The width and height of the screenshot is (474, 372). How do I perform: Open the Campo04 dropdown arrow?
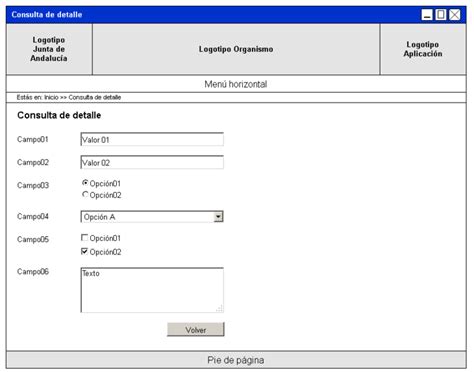(218, 217)
